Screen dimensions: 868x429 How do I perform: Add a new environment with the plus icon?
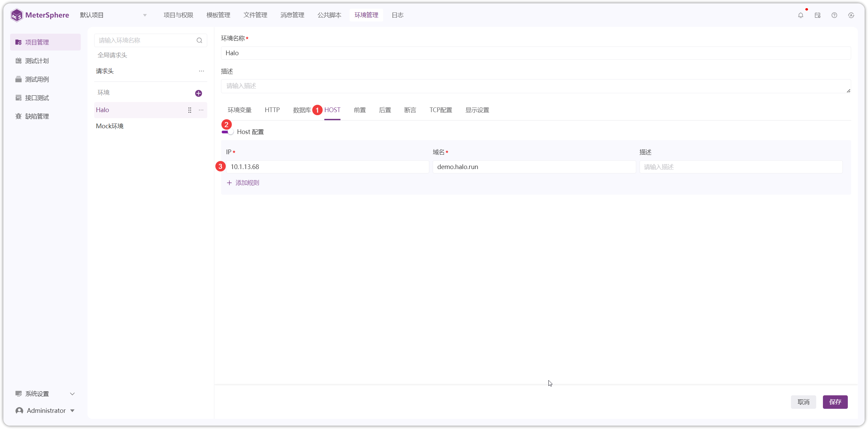point(198,93)
